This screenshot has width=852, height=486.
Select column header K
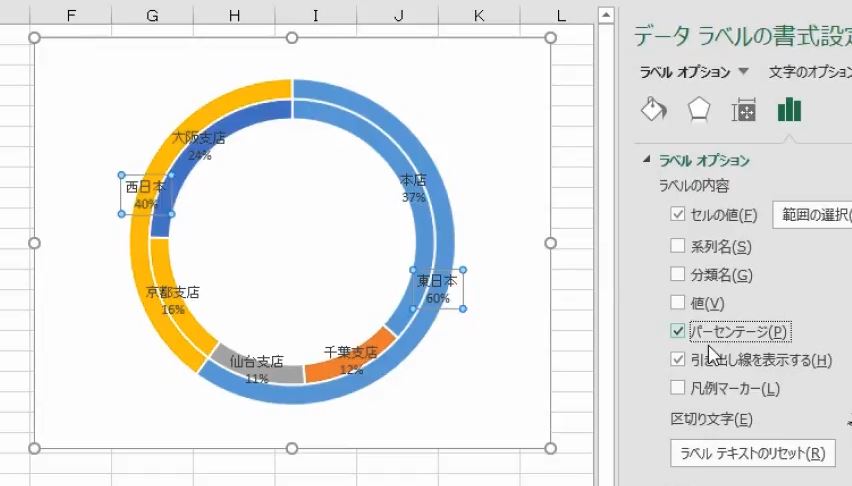point(479,15)
